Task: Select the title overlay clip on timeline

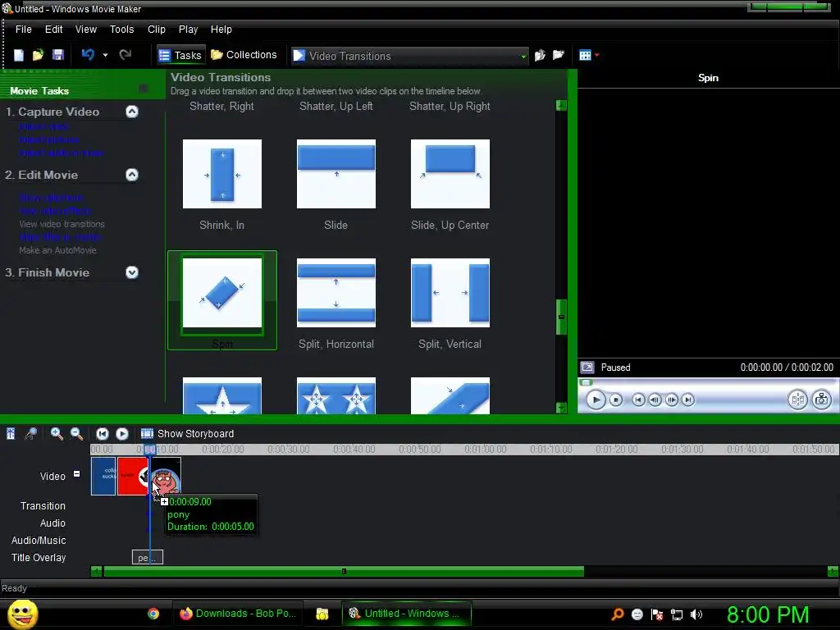Action: coord(148,557)
